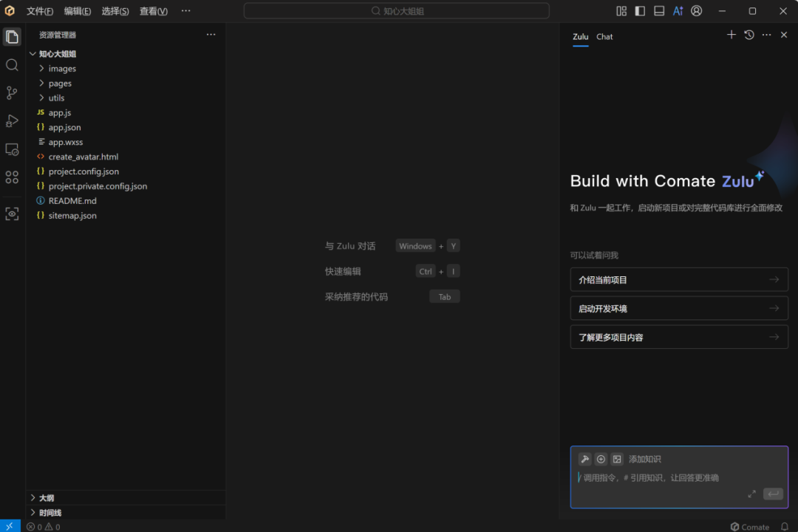Open Explorer panel more actions menu
Image resolution: width=798 pixels, height=532 pixels.
pyautogui.click(x=211, y=35)
